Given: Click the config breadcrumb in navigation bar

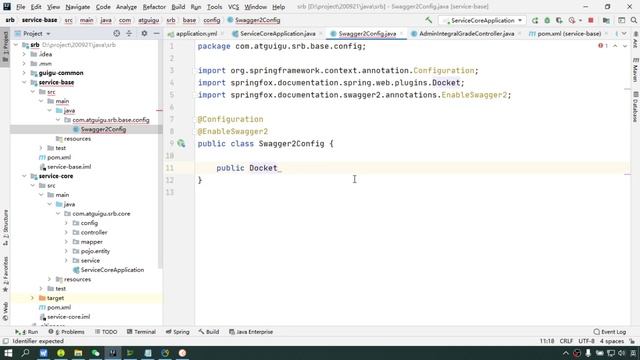Looking at the screenshot, I should tap(211, 20).
